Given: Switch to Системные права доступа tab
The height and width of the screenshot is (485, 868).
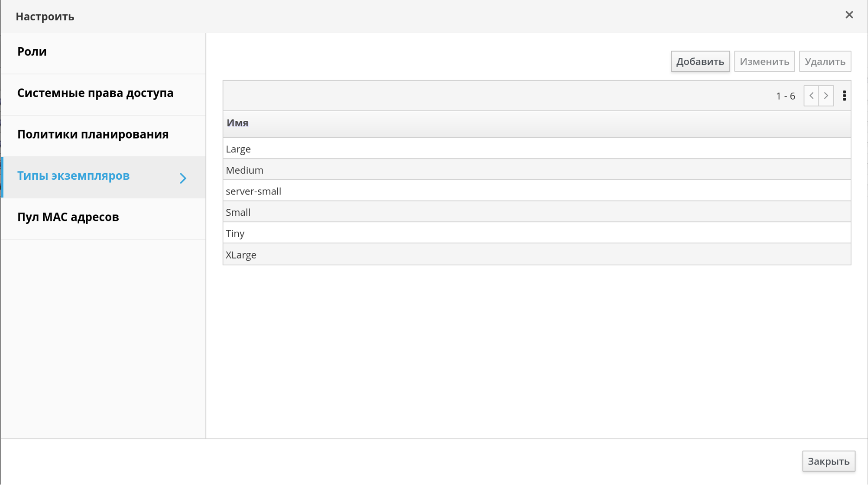Looking at the screenshot, I should point(95,93).
